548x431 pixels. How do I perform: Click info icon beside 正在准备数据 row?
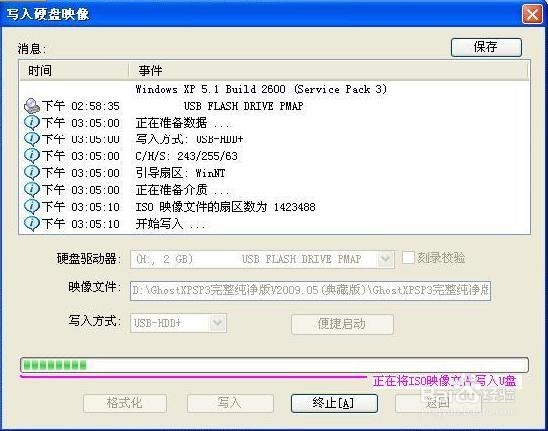pyautogui.click(x=32, y=123)
